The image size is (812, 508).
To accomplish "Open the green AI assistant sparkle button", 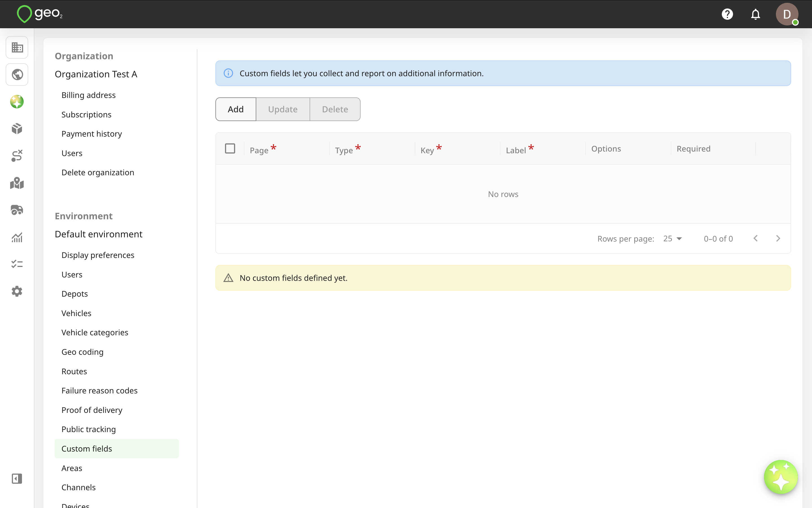I will [x=781, y=477].
